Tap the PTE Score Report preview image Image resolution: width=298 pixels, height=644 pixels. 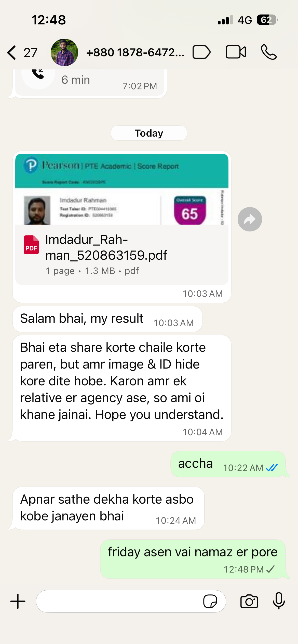pyautogui.click(x=122, y=189)
